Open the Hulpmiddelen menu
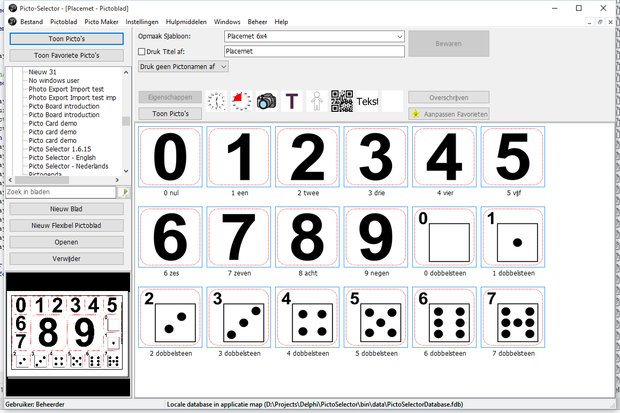This screenshot has height=413, width=620. (x=186, y=21)
